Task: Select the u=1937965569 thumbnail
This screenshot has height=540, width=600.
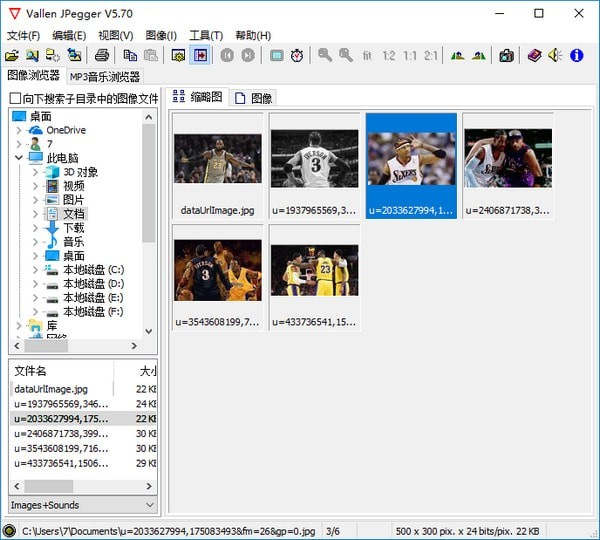Action: [315, 166]
